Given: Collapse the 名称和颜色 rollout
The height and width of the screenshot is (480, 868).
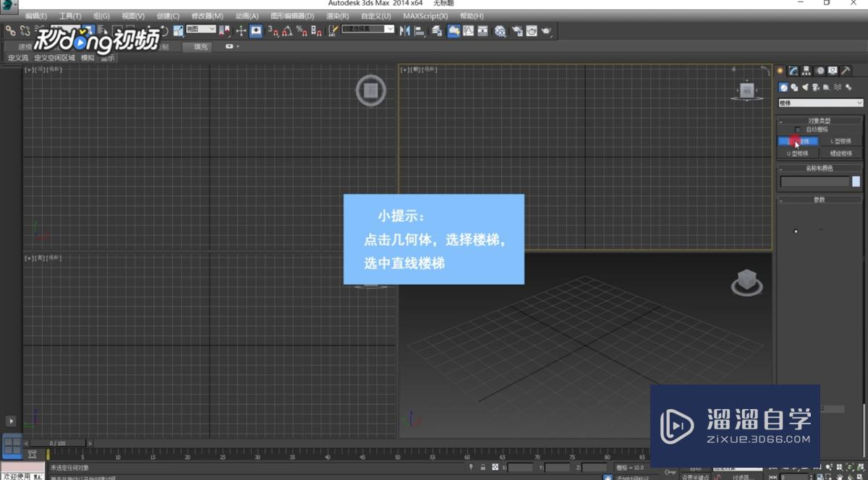Looking at the screenshot, I should [782, 168].
